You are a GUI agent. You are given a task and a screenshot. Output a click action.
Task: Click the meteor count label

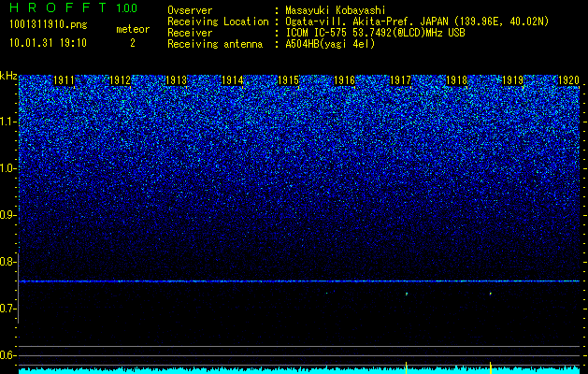click(133, 29)
